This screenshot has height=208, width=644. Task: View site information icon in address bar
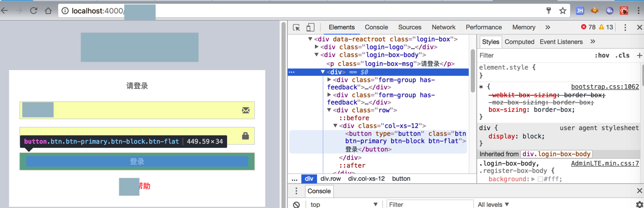coord(65,10)
